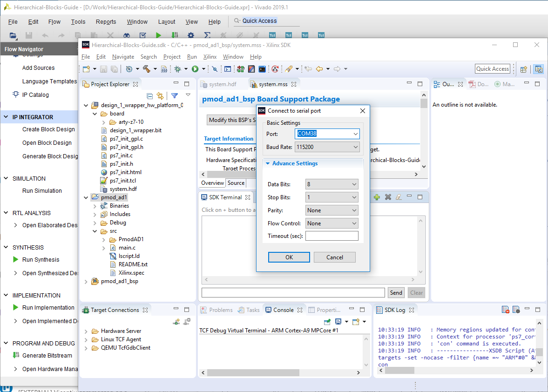Switch to the Problems tab

click(216, 310)
